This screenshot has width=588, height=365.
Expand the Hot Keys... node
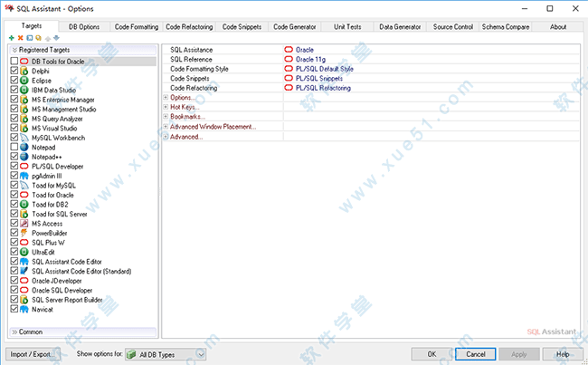coord(166,107)
